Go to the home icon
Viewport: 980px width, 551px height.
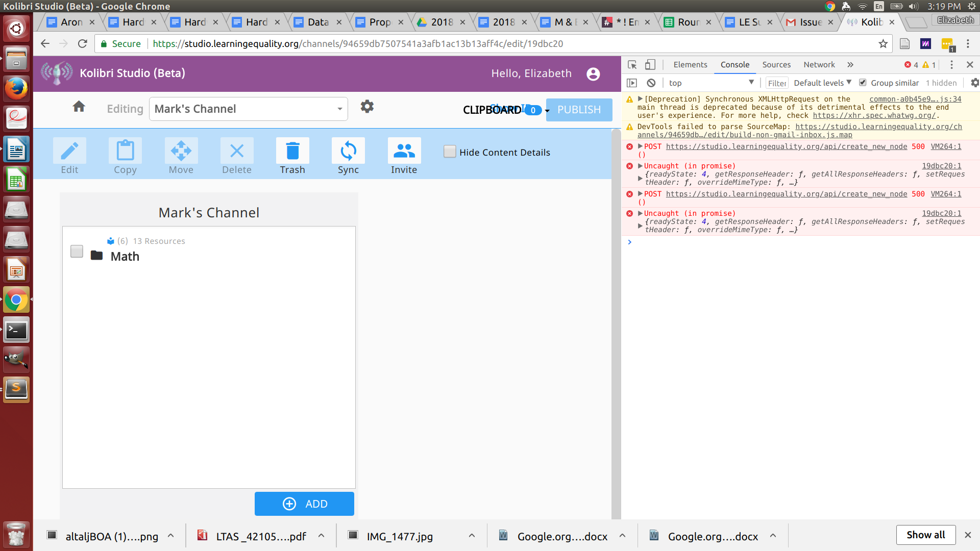coord(79,107)
